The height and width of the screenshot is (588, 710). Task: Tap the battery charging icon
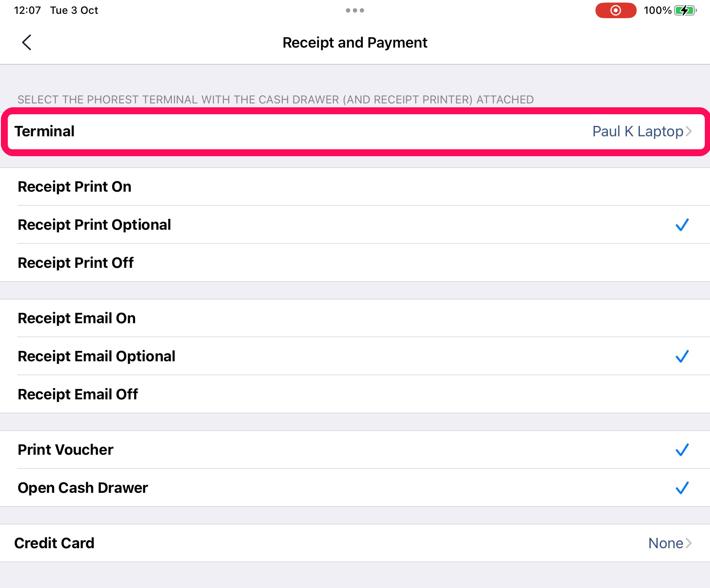click(685, 10)
